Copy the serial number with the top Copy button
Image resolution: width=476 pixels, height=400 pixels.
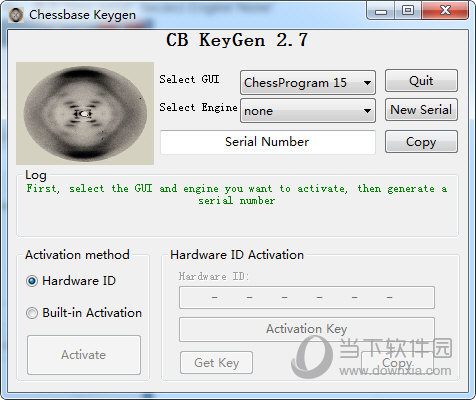pos(421,142)
